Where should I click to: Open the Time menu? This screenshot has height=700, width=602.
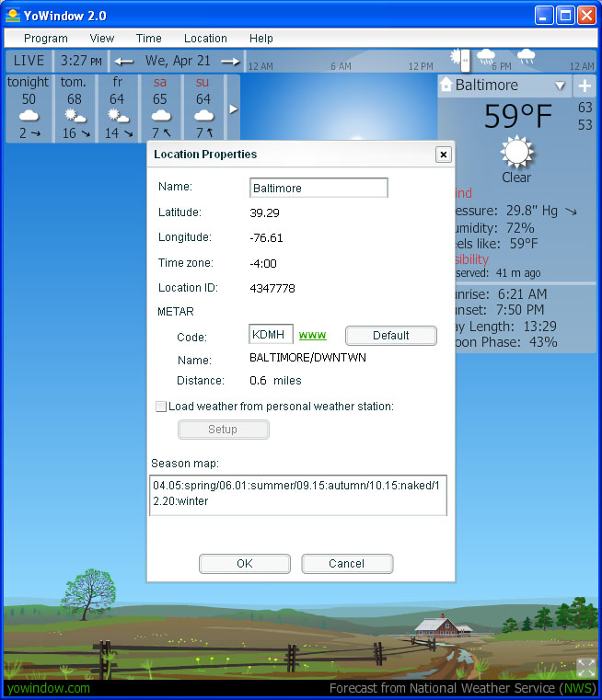(149, 39)
